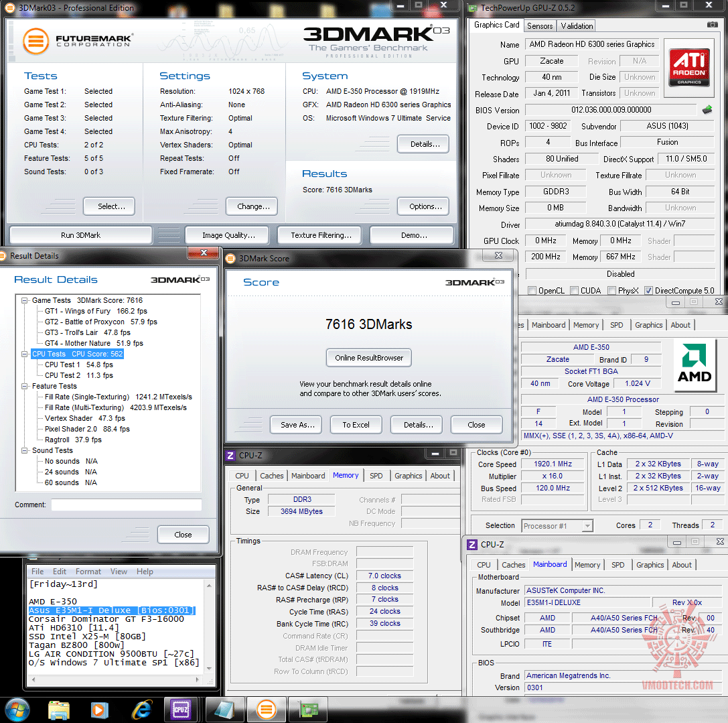Switch to Notepad taskbar icon

point(225,710)
